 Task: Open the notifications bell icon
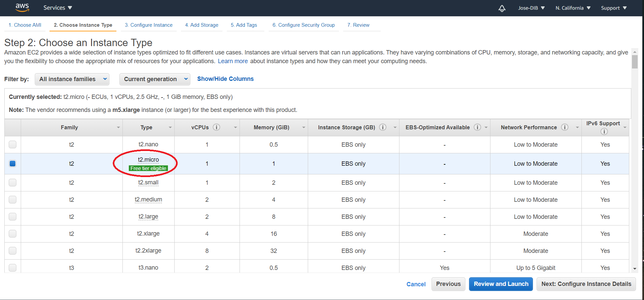pyautogui.click(x=502, y=8)
